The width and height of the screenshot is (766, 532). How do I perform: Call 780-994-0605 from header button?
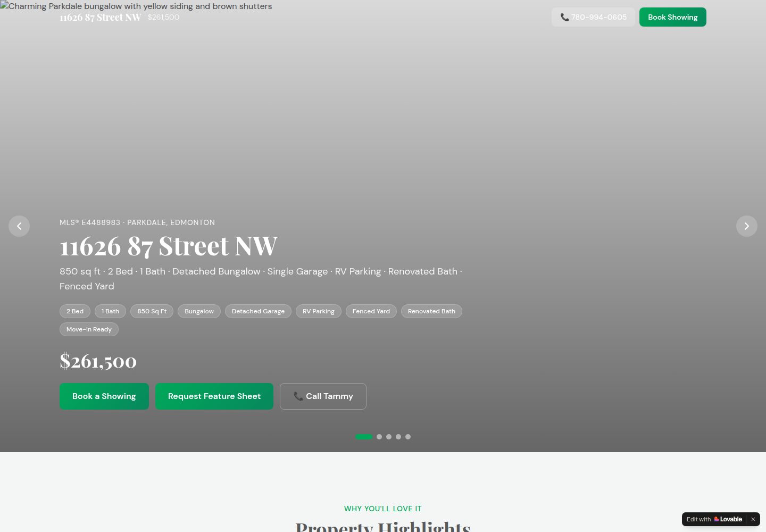click(x=593, y=17)
